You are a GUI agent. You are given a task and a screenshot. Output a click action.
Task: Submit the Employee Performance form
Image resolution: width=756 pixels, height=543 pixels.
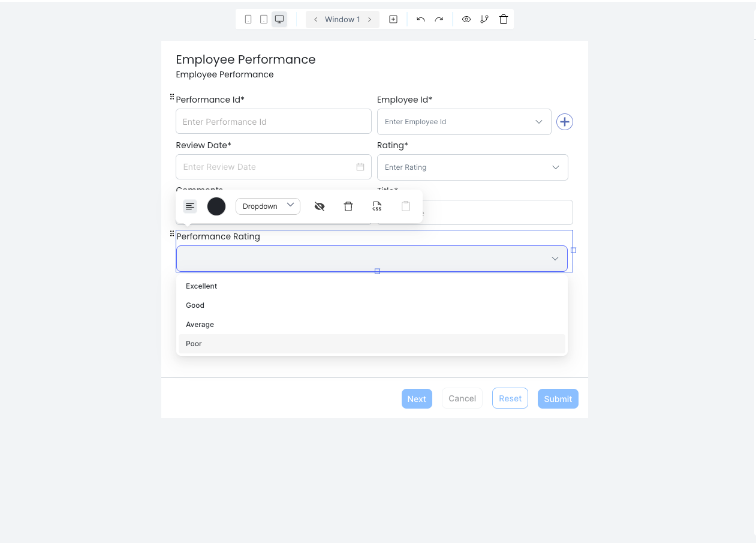click(x=558, y=398)
